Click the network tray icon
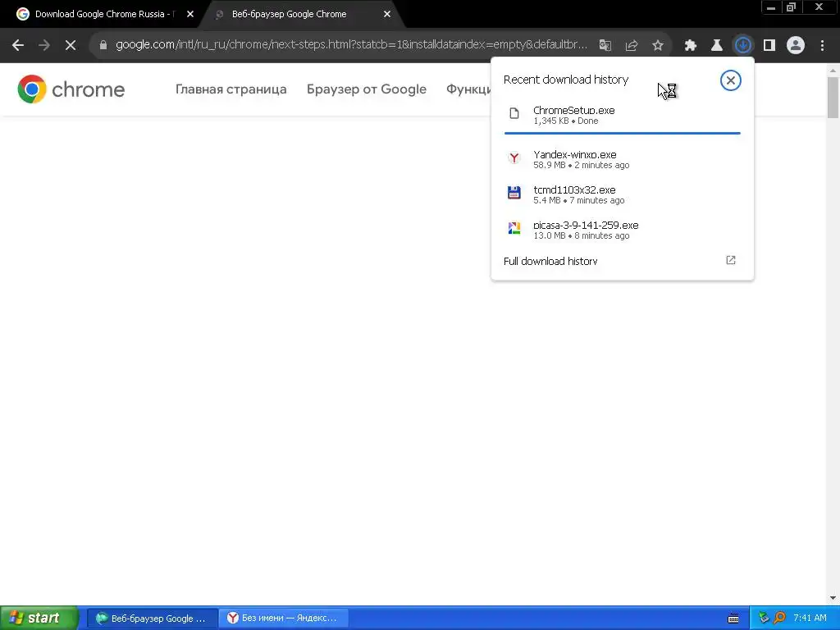Screen dimensions: 840x630 coord(764,619)
